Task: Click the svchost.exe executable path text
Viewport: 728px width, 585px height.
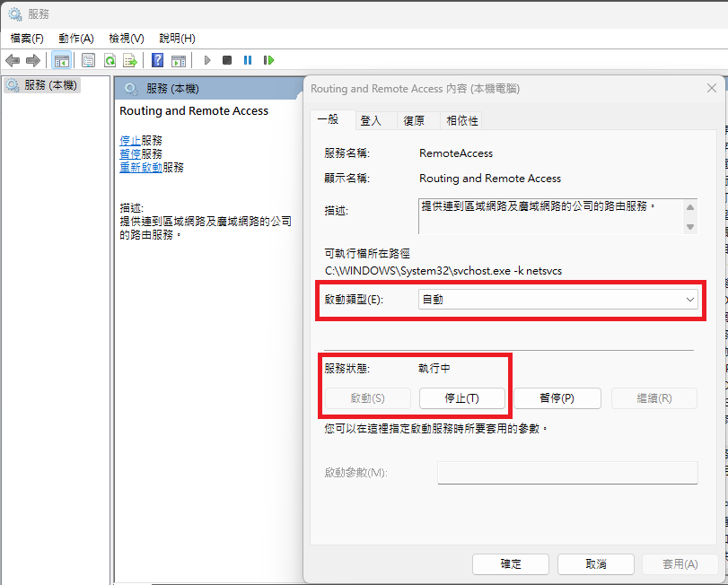Action: (443, 271)
